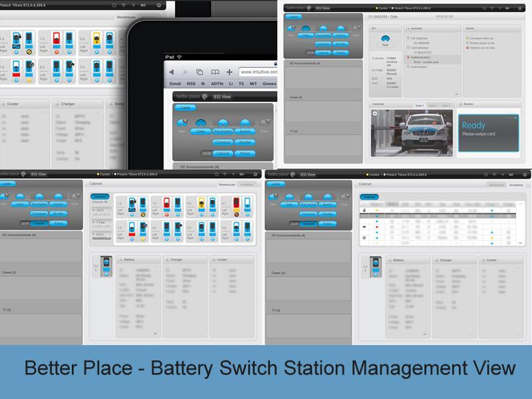Click the settings gear in the bottom-right window header
The width and height of the screenshot is (532, 399).
coord(525,175)
